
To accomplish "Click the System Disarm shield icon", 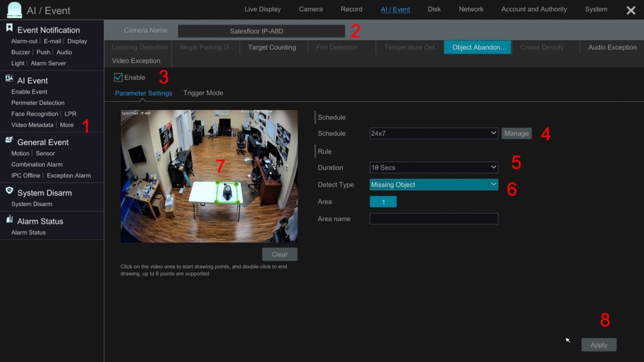I will click(x=9, y=191).
